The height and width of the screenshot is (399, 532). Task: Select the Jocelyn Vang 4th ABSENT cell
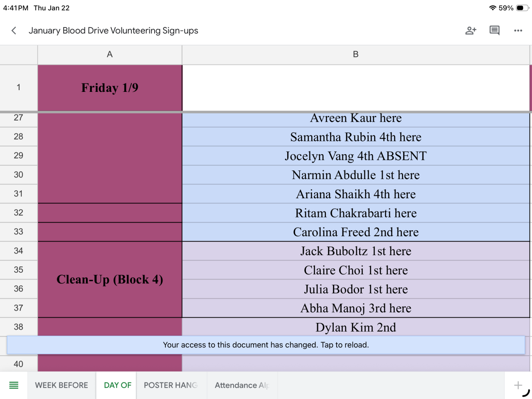(356, 156)
